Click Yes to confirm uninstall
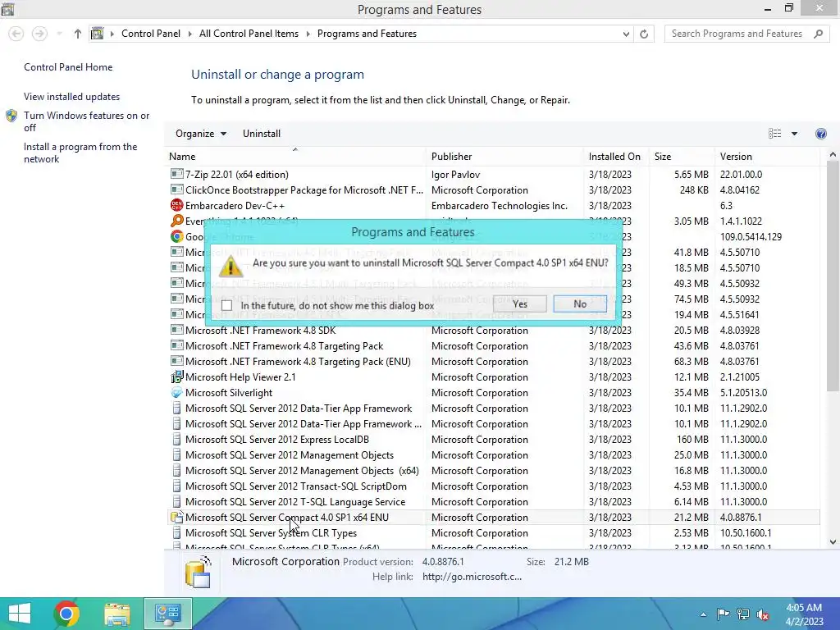840x630 pixels. pyautogui.click(x=519, y=304)
